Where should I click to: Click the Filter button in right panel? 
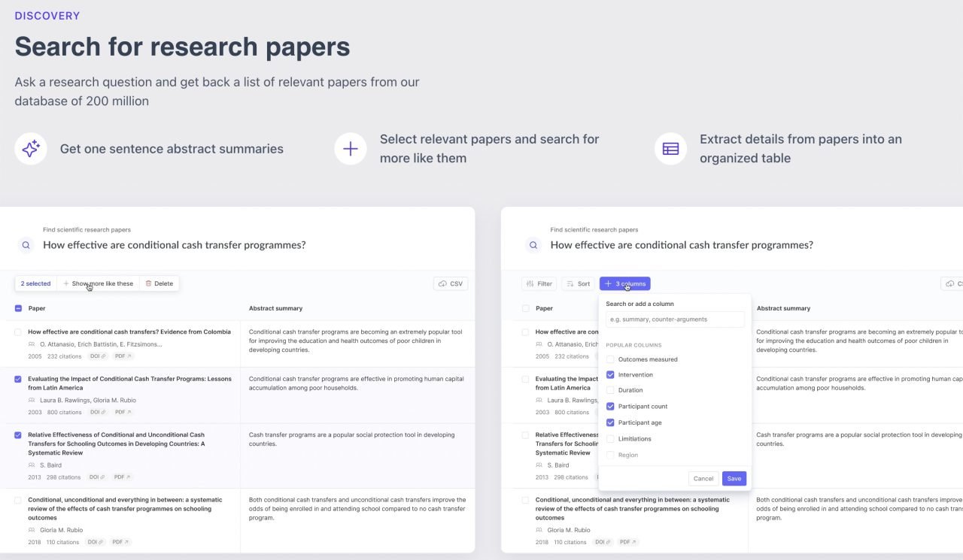click(539, 283)
